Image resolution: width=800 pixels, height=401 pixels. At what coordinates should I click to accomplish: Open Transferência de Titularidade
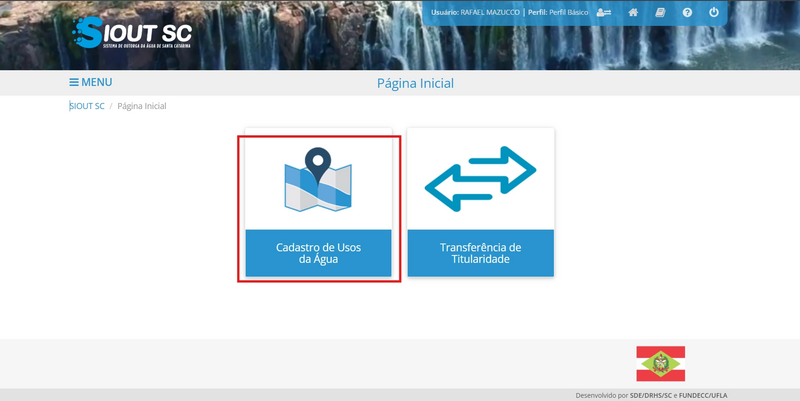click(481, 253)
